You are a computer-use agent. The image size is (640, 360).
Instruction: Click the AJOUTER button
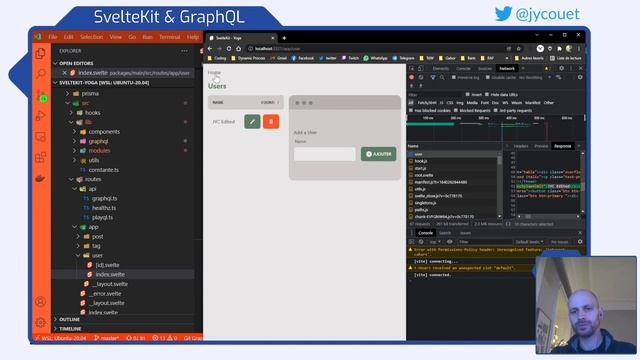pos(378,154)
